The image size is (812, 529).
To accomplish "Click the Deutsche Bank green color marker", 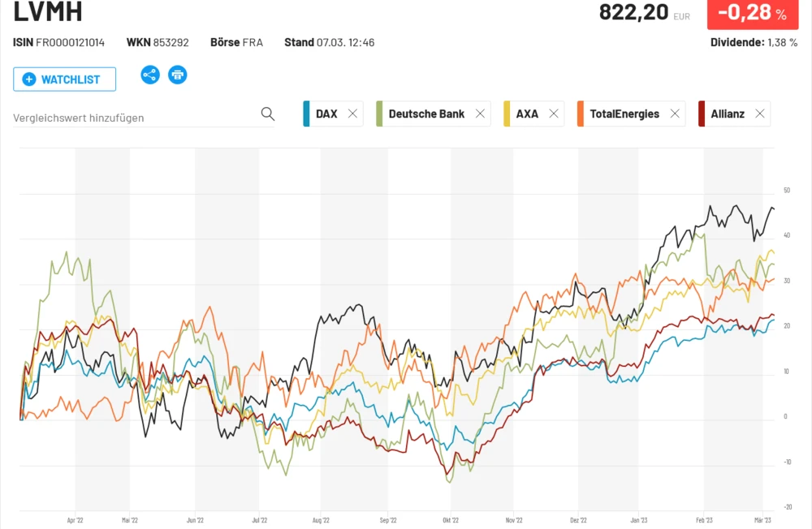I will [x=379, y=114].
